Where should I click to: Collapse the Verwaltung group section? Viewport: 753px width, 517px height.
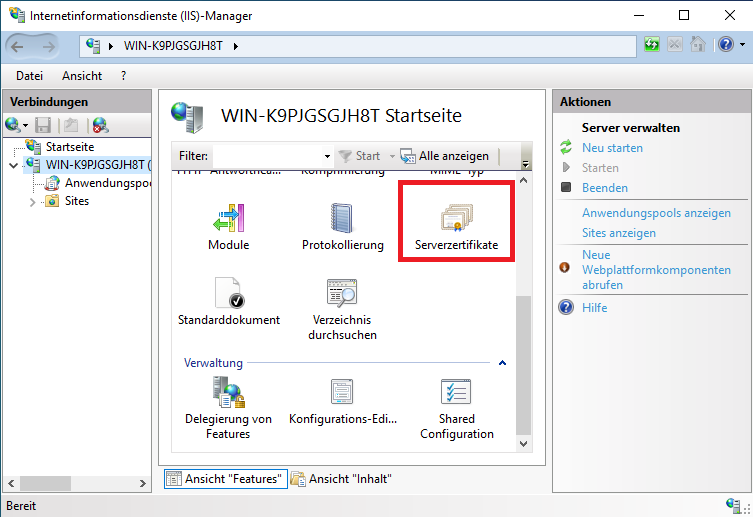tap(502, 363)
